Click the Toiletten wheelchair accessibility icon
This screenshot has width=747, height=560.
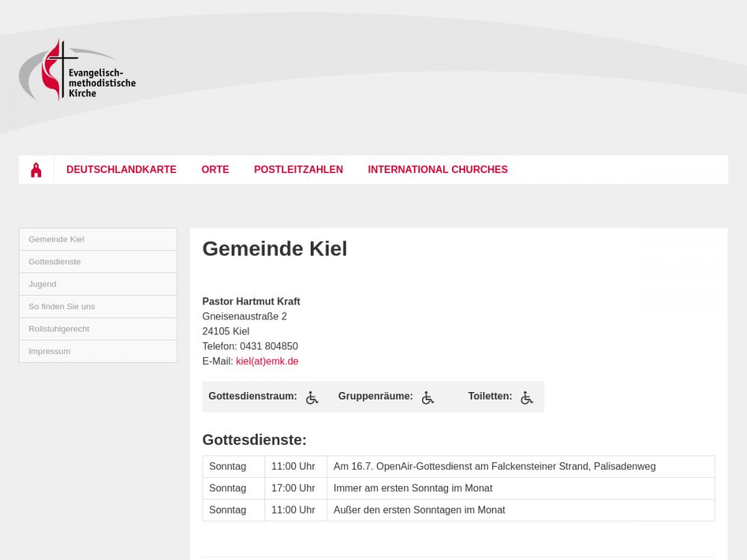[x=527, y=398]
